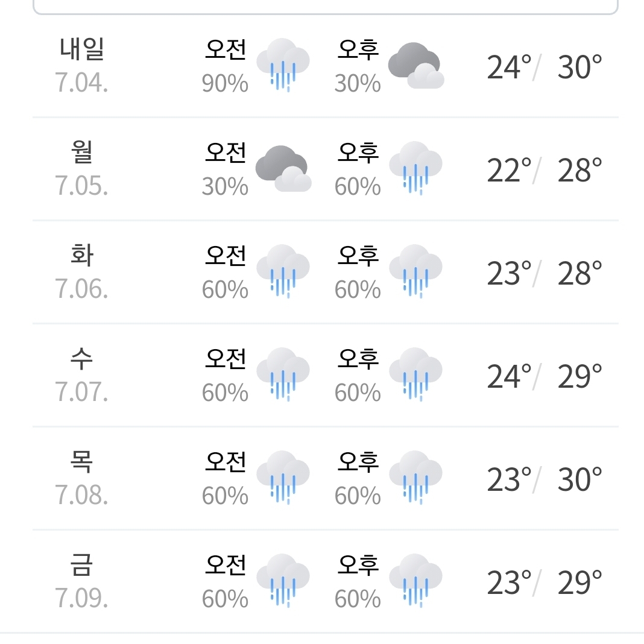The height and width of the screenshot is (644, 644).
Task: Select Thursday 7.08 morning rain icon
Action: pos(283,477)
